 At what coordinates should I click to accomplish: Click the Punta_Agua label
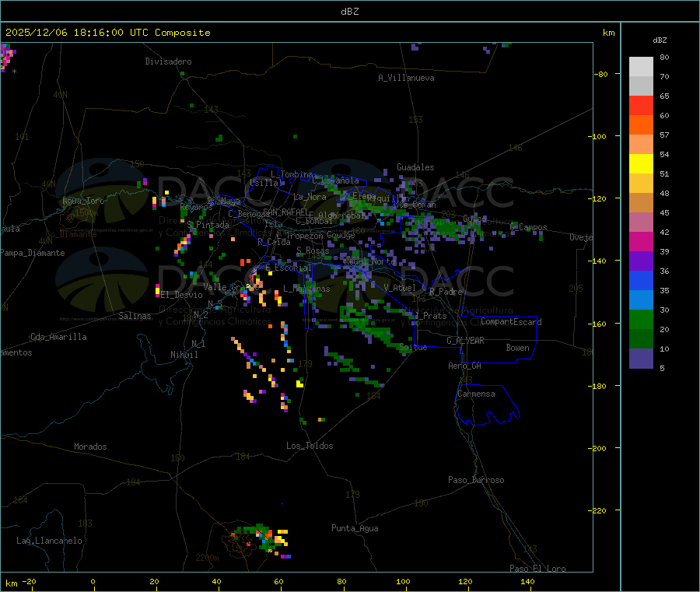tap(355, 528)
